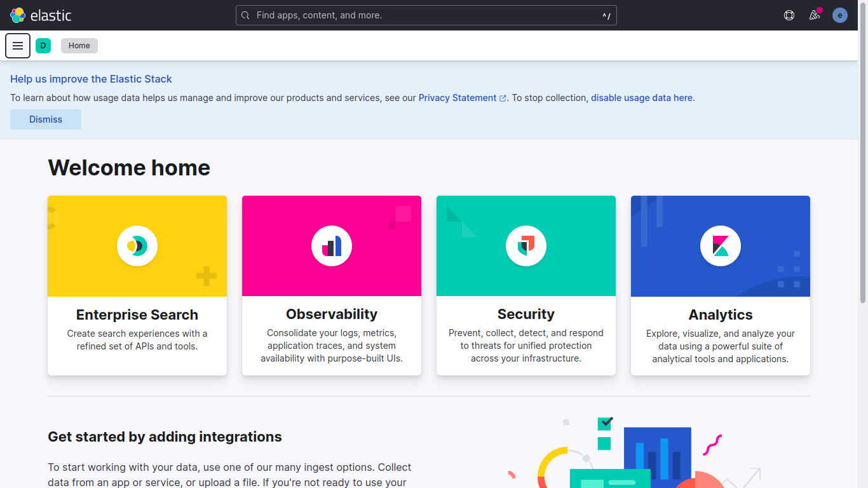The width and height of the screenshot is (868, 488).
Task: Click the Analytics description text
Action: 721,346
